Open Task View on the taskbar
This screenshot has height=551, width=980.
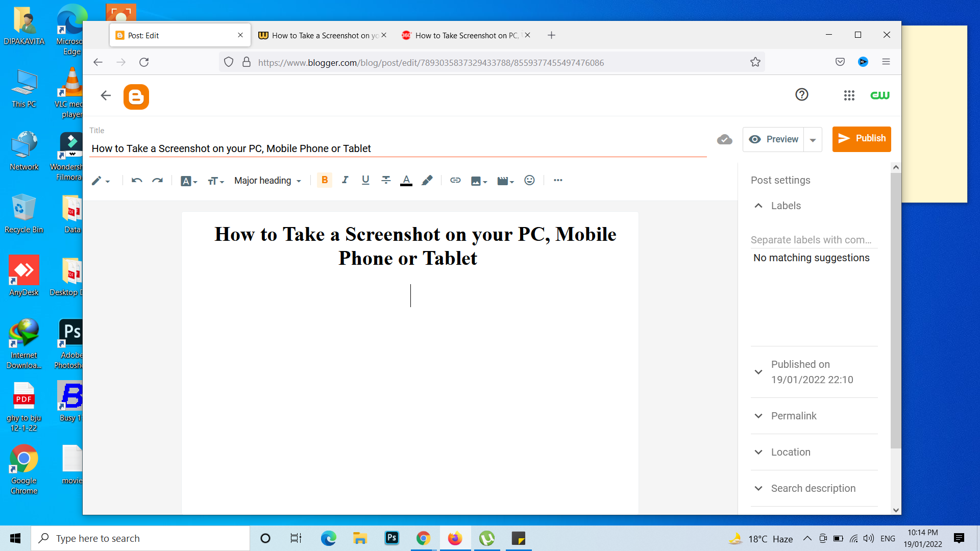click(296, 538)
